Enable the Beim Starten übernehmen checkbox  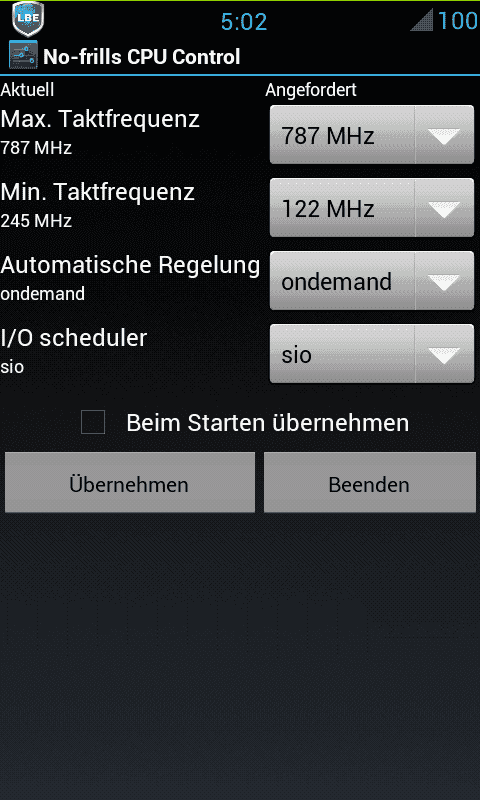(93, 422)
